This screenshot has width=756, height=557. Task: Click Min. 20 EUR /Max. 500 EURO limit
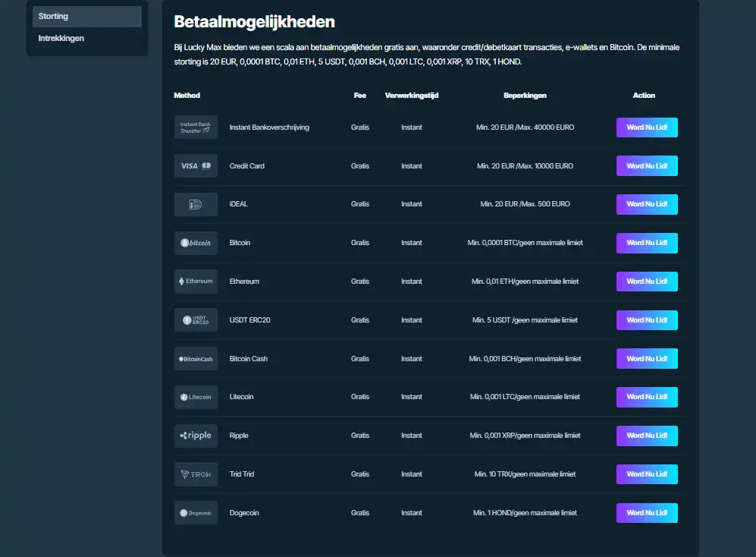525,204
